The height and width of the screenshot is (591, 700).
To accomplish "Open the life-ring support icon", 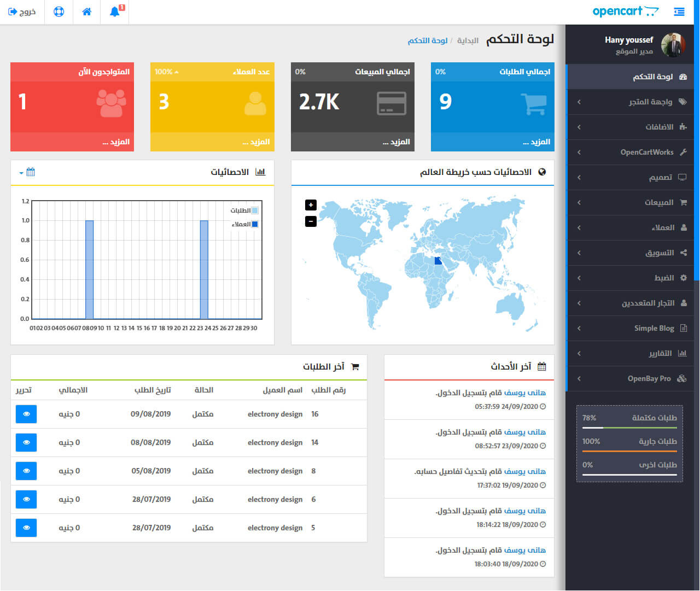I will point(59,11).
